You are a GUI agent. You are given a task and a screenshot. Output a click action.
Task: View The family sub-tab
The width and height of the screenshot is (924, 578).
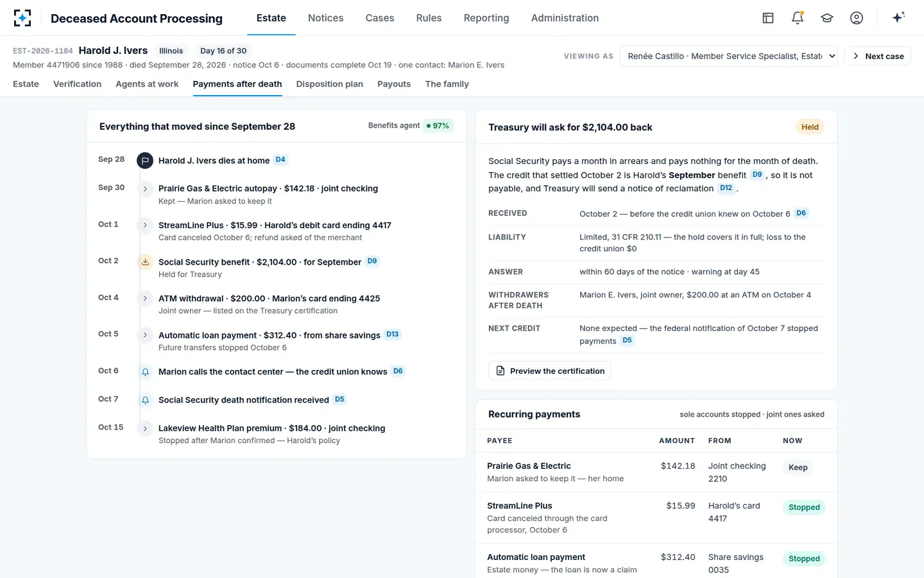pos(447,84)
